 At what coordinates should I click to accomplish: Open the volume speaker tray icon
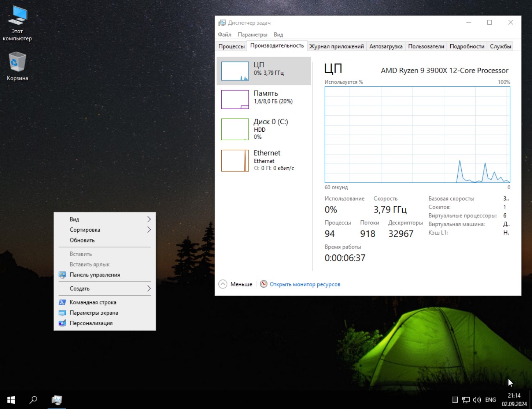click(477, 400)
